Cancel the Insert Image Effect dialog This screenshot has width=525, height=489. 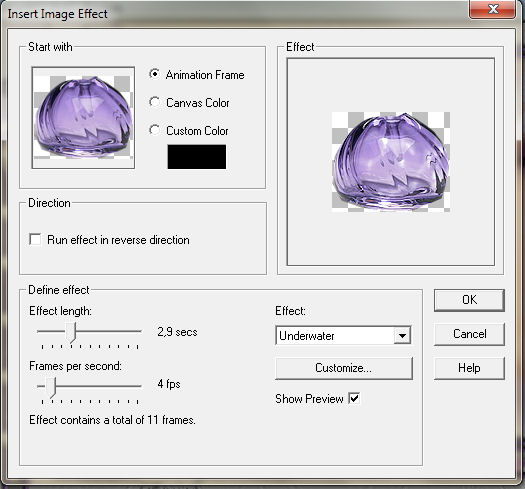pyautogui.click(x=469, y=334)
